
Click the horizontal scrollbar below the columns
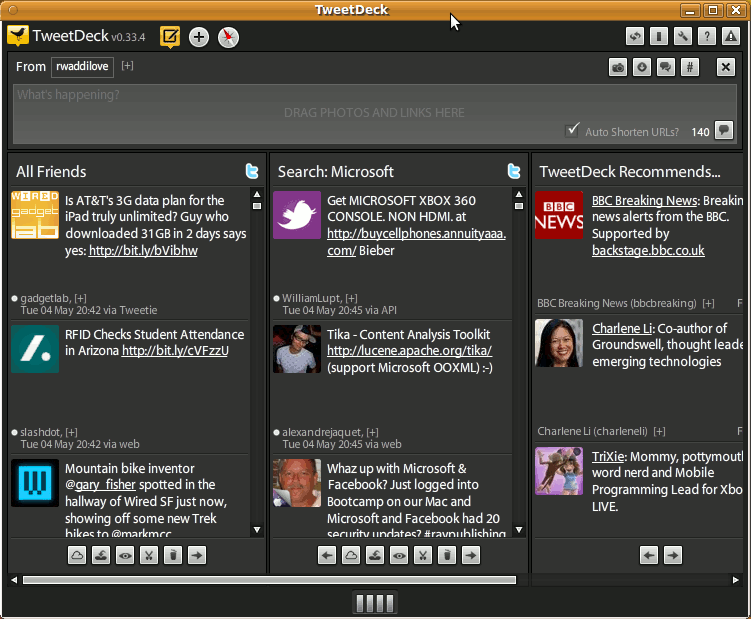(268, 579)
